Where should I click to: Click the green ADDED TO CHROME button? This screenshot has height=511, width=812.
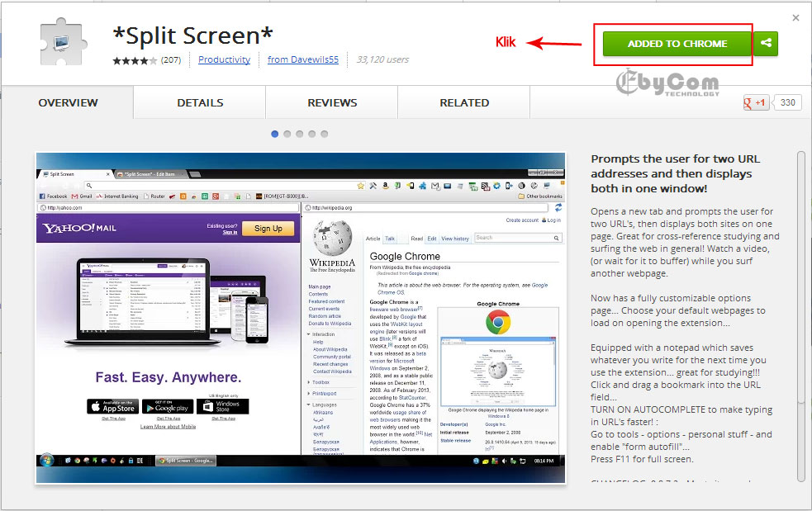point(677,44)
